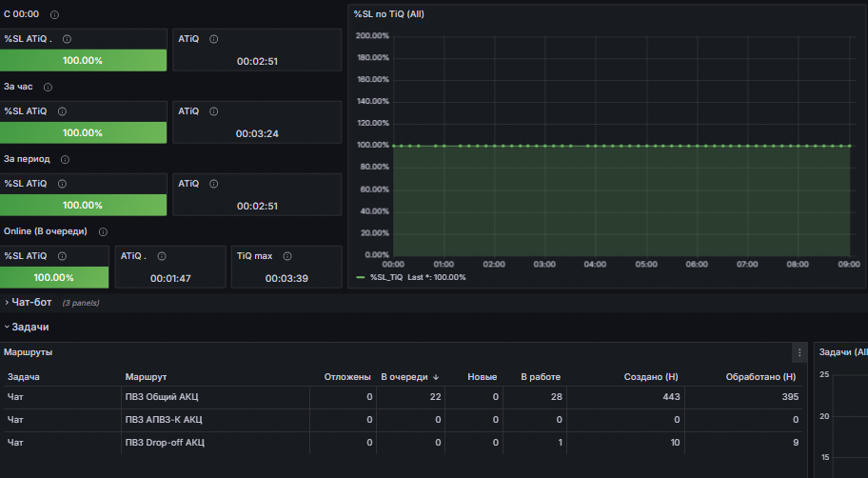
Task: Click info icon next to С 00:00
Action: (54, 15)
